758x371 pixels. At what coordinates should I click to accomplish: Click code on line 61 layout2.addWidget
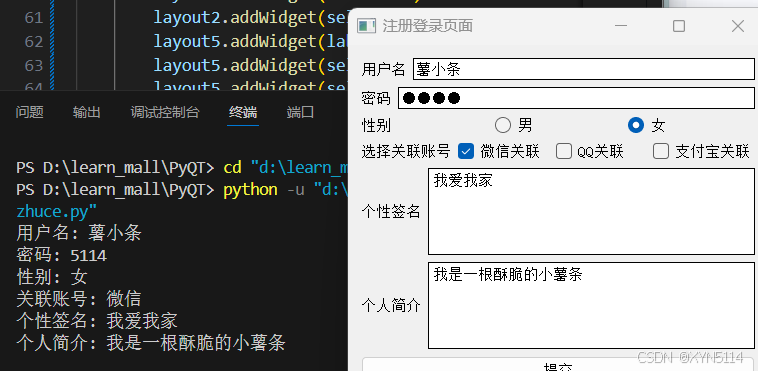(x=250, y=18)
